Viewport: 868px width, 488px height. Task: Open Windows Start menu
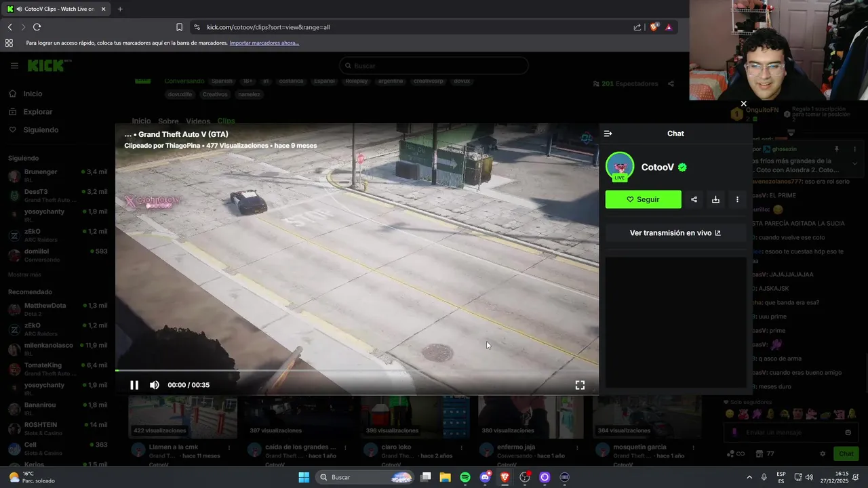click(304, 477)
